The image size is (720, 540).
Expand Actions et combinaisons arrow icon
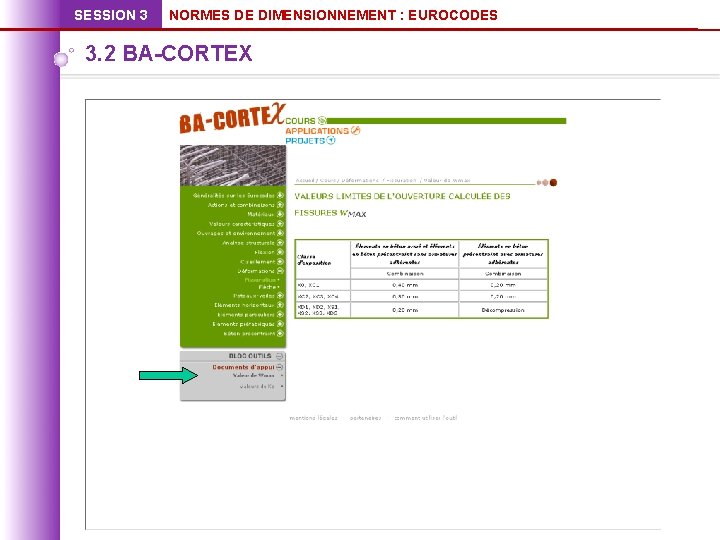click(280, 205)
